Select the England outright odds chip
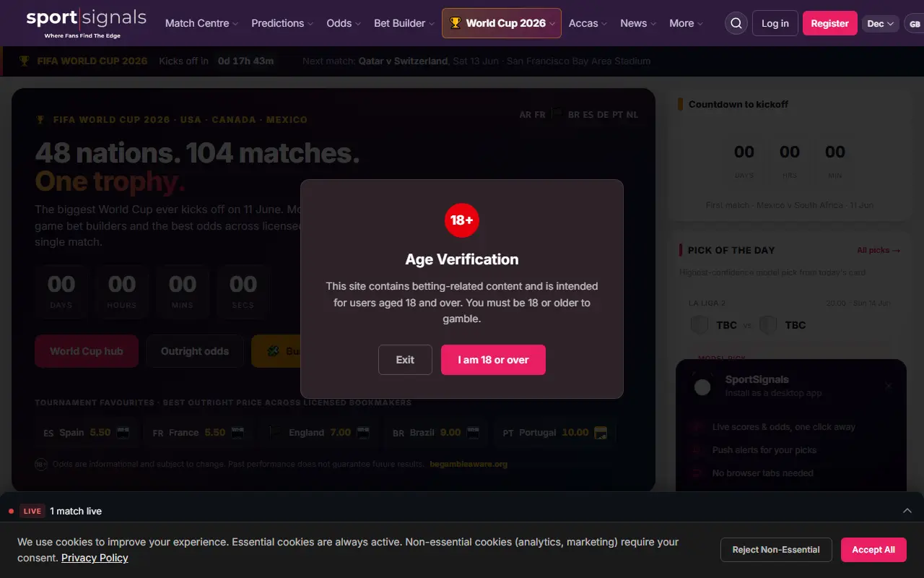 point(318,433)
